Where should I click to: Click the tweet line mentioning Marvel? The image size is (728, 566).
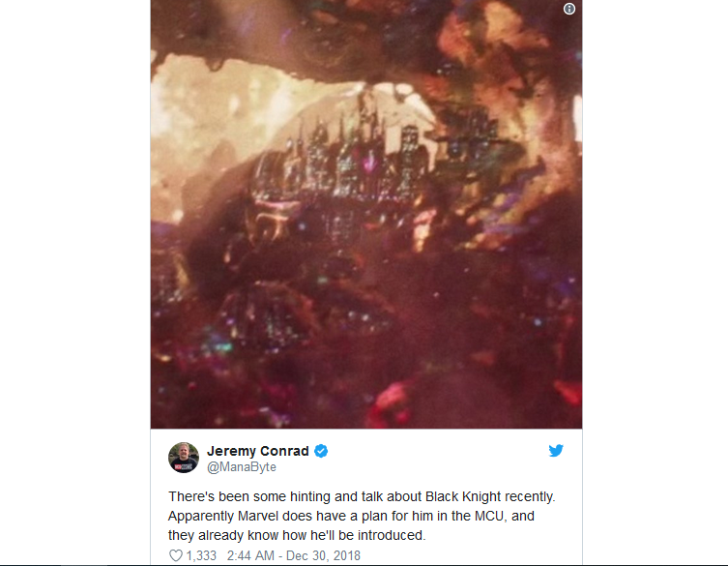[x=351, y=516]
